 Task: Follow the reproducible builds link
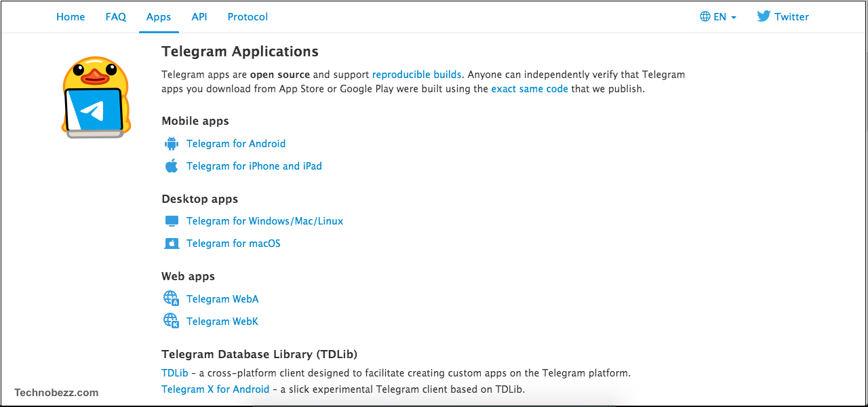pyautogui.click(x=417, y=75)
